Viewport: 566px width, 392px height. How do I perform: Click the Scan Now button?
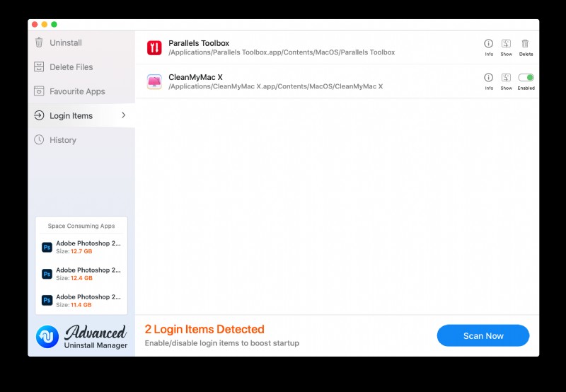[x=483, y=335]
